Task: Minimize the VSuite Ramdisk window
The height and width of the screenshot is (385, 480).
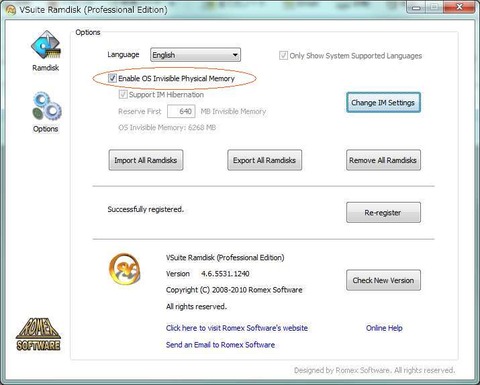Action: [416, 7]
